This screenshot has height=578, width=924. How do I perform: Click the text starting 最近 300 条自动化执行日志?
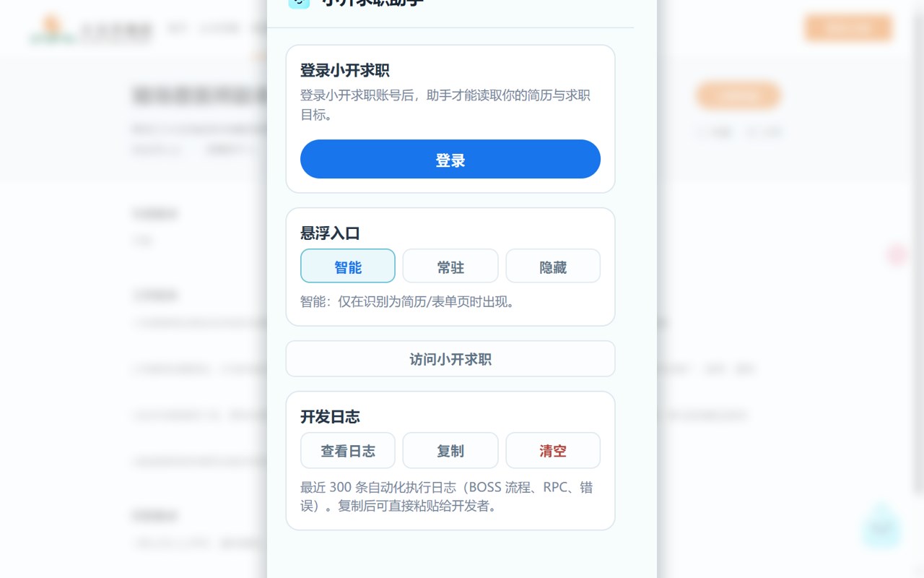pyautogui.click(x=447, y=496)
